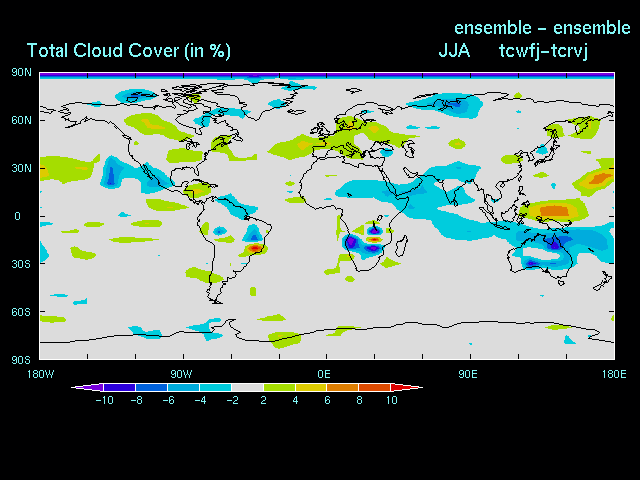The height and width of the screenshot is (480, 640).
Task: Click the 180W longitude label
Action: (x=40, y=374)
